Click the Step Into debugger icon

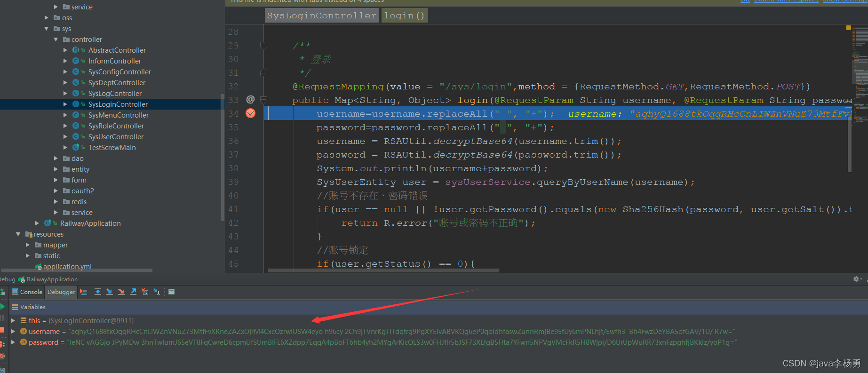tap(109, 292)
